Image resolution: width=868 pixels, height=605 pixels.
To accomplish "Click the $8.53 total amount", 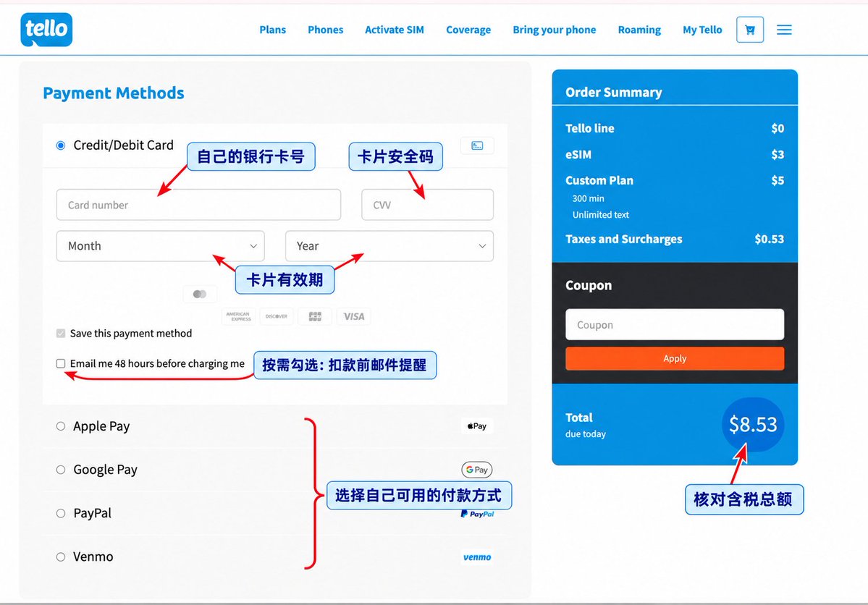I will tap(753, 425).
